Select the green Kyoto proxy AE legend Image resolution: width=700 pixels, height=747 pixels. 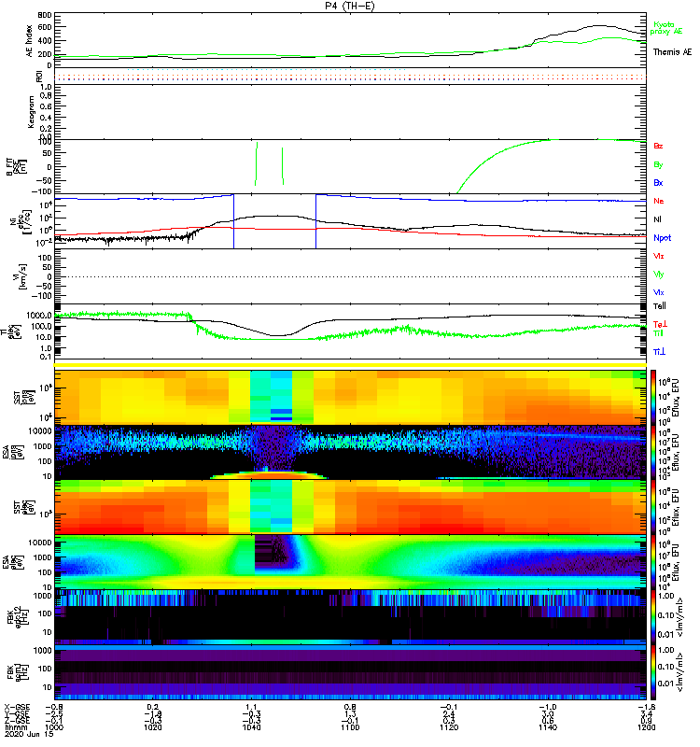[666, 28]
